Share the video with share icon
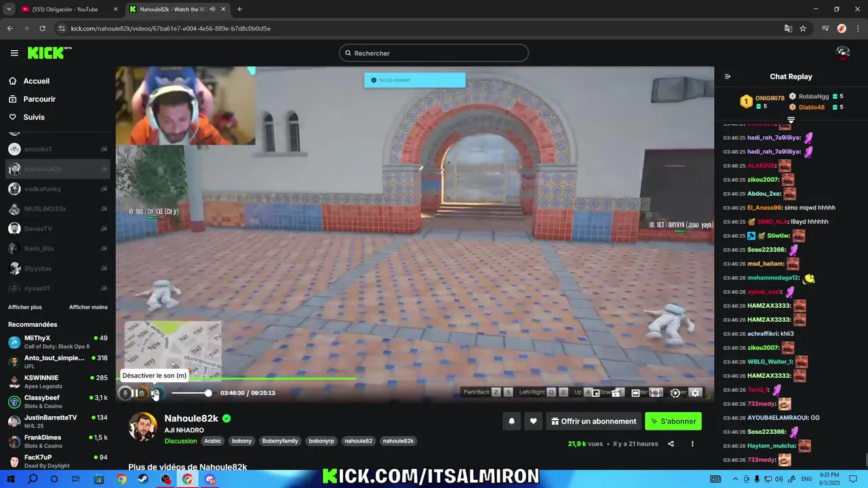The width and height of the screenshot is (868, 488). tap(671, 444)
